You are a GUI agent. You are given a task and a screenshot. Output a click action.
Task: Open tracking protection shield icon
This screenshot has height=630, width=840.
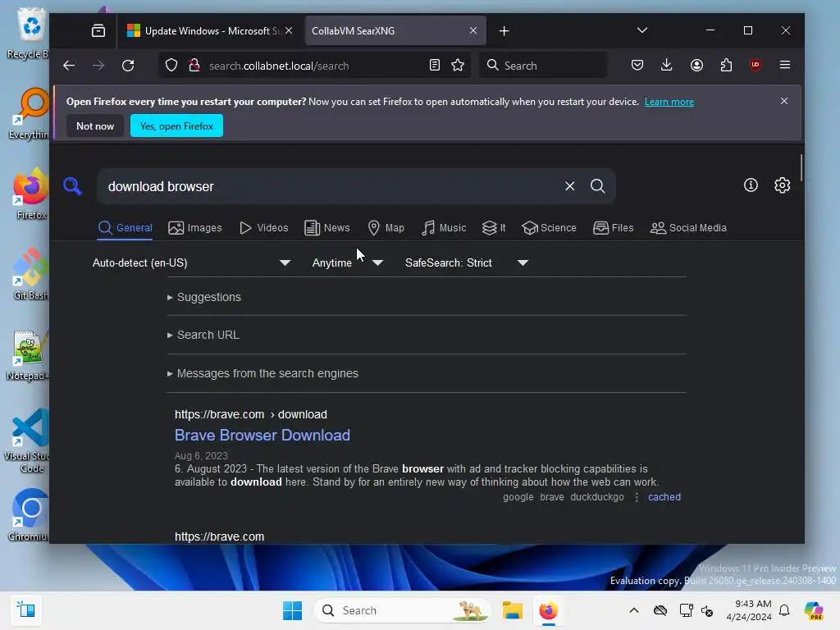tap(171, 66)
